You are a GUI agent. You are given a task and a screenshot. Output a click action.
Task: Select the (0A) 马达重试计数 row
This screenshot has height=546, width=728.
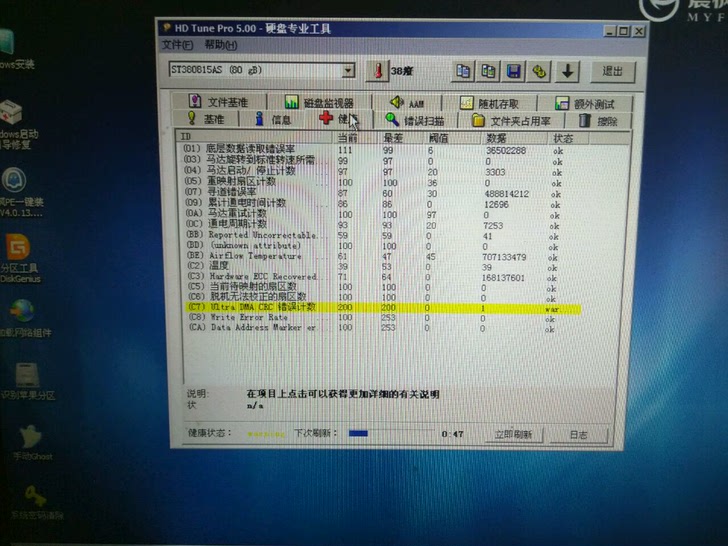(x=373, y=214)
